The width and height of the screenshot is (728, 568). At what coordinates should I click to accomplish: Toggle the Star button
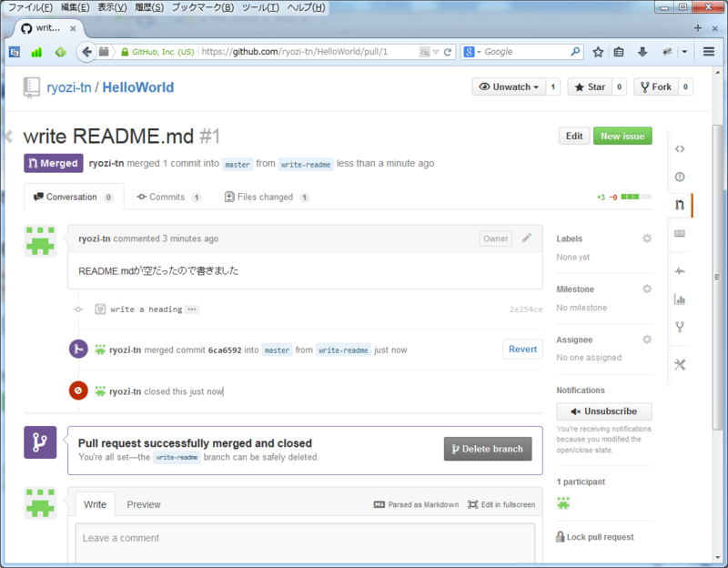(590, 86)
